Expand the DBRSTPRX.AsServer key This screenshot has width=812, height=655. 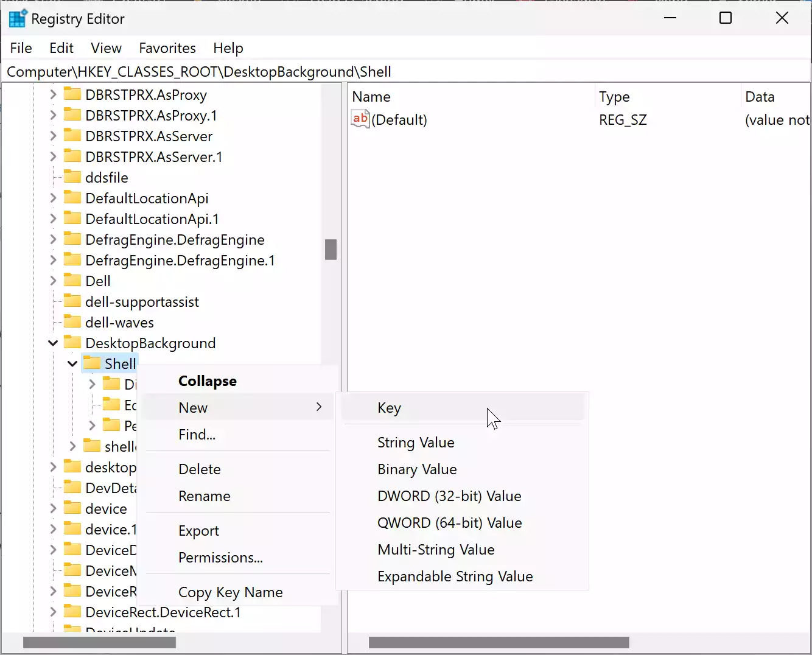[x=53, y=136]
